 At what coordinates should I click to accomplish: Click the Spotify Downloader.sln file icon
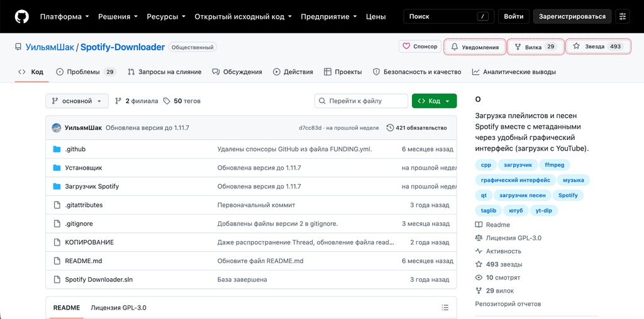point(57,279)
